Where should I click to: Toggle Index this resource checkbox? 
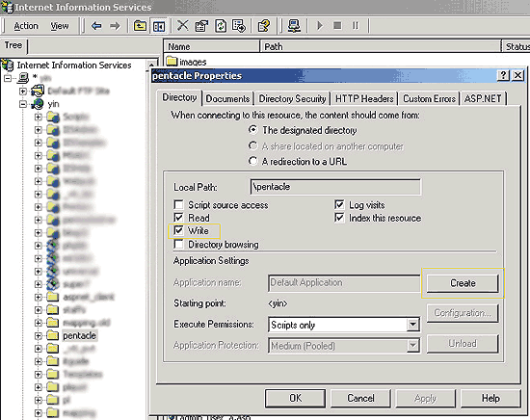click(339, 218)
